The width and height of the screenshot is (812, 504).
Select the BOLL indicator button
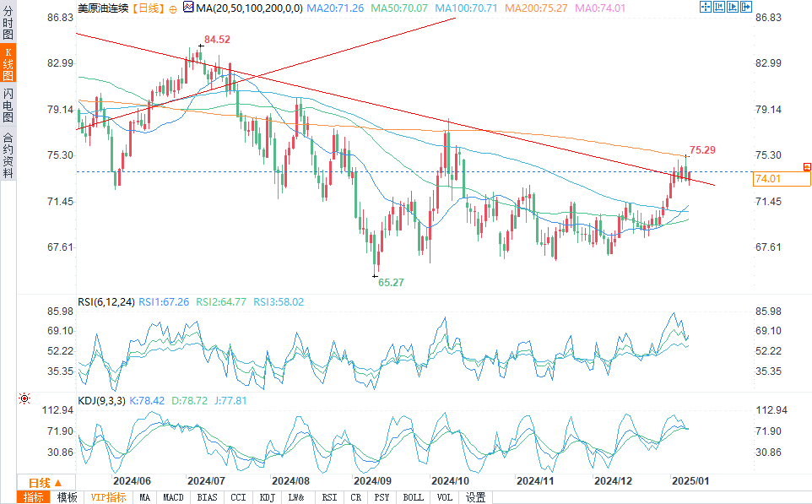pos(413,498)
